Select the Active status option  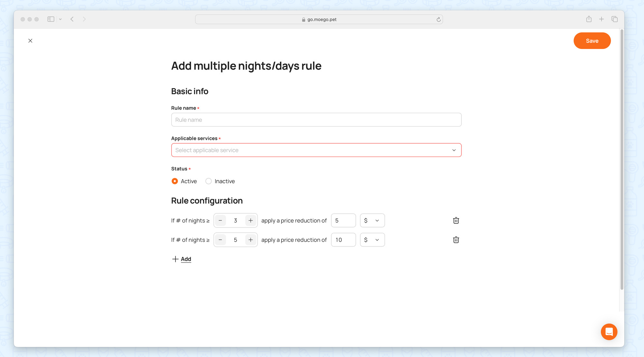click(175, 181)
